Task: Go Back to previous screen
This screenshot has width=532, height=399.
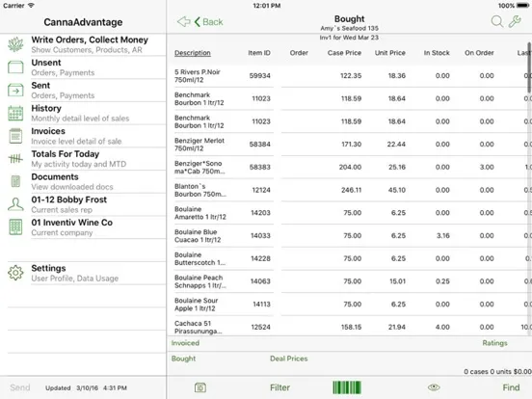Action: (x=209, y=22)
